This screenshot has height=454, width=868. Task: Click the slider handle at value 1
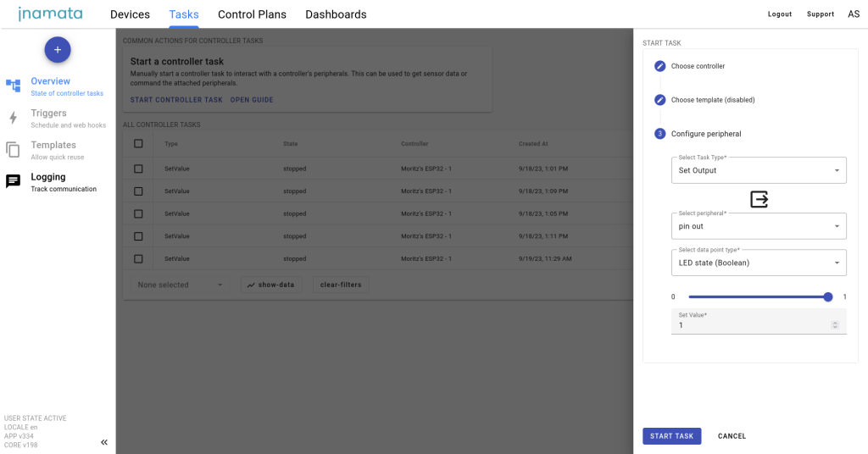[x=828, y=297]
